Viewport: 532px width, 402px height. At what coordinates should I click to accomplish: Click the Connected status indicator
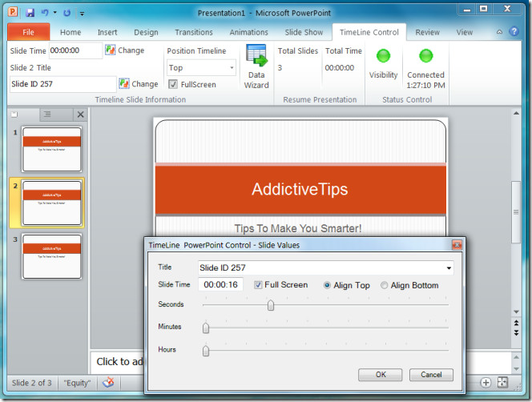coord(425,56)
